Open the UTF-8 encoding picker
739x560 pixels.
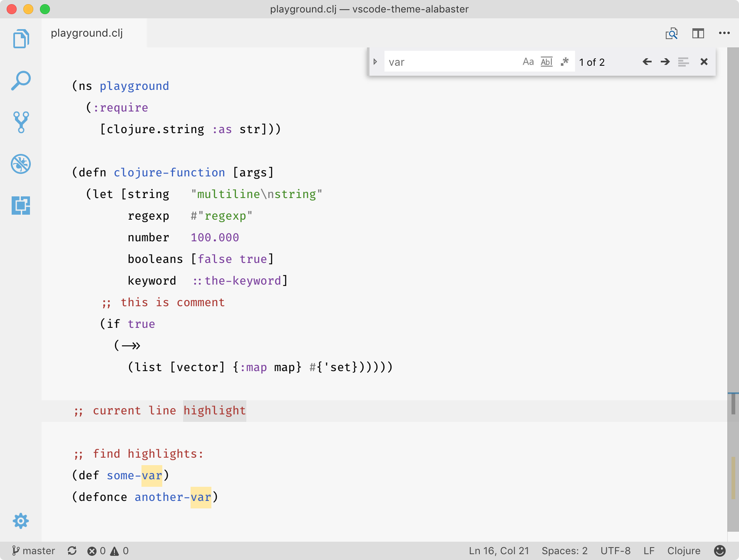point(615,550)
